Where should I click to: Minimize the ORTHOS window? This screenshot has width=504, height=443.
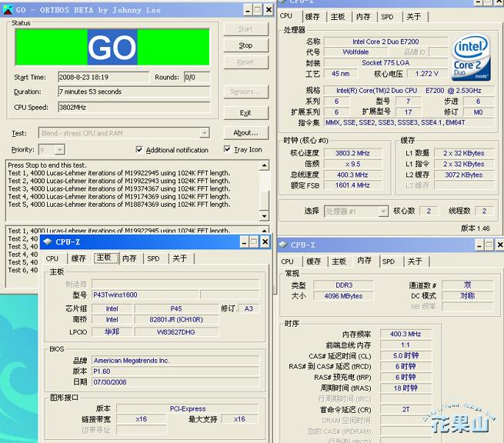click(248, 10)
